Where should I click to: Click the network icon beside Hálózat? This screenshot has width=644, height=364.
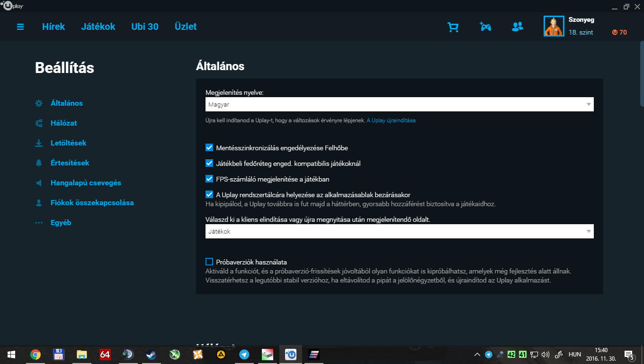coord(39,123)
